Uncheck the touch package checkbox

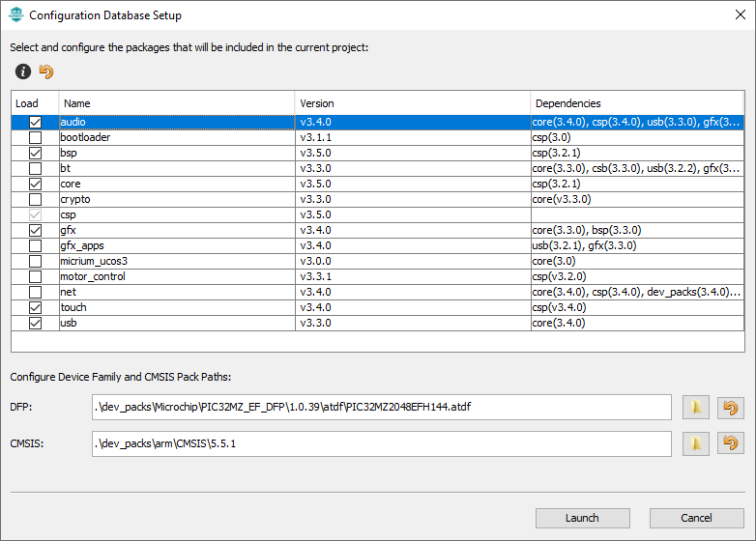36,307
